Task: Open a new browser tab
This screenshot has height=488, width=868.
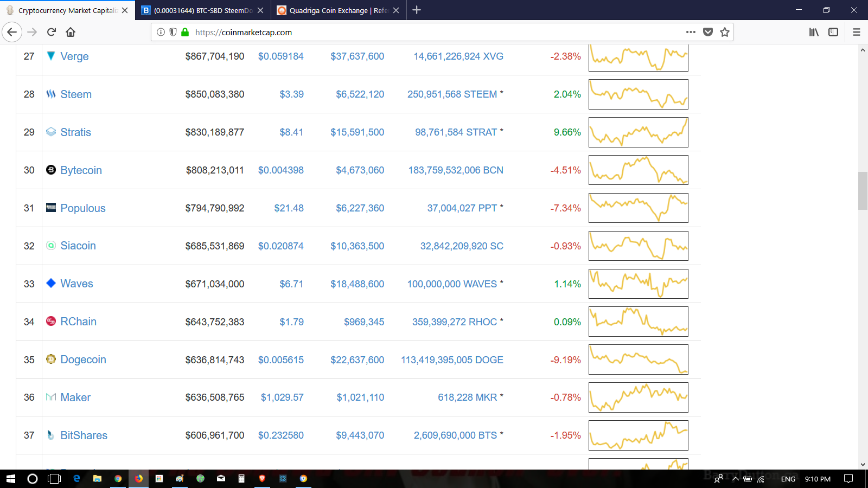Action: point(417,10)
